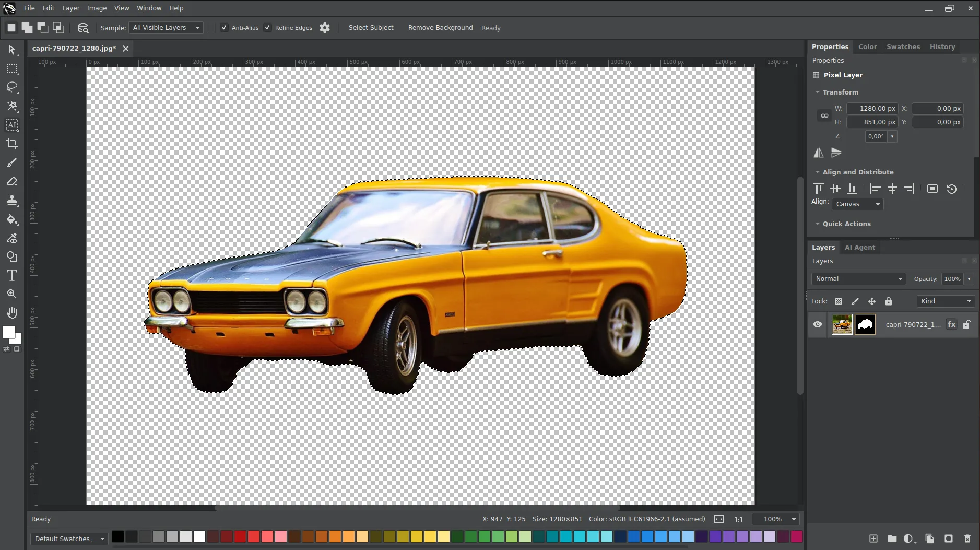Click the layer effects fx icon

point(952,324)
